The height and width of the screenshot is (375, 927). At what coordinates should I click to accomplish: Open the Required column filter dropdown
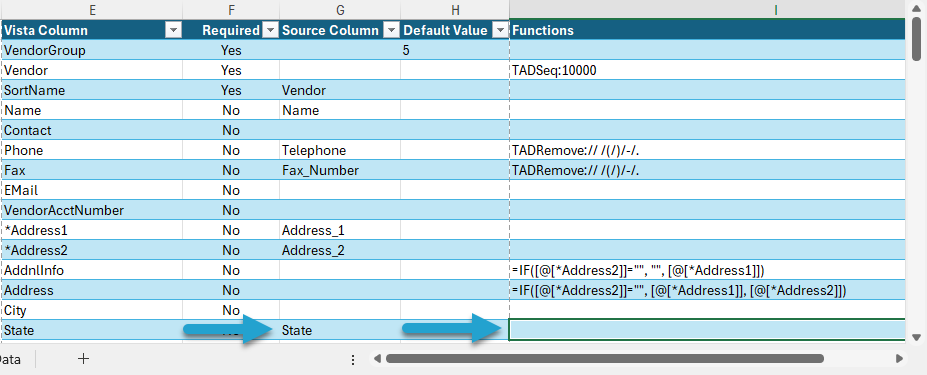270,30
